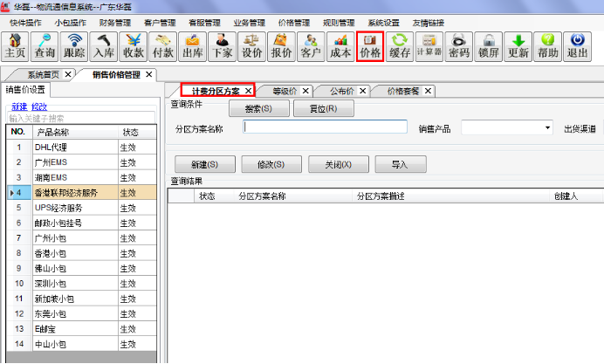Open the 计算器 calculator tool
The image size is (604, 364).
pos(429,45)
